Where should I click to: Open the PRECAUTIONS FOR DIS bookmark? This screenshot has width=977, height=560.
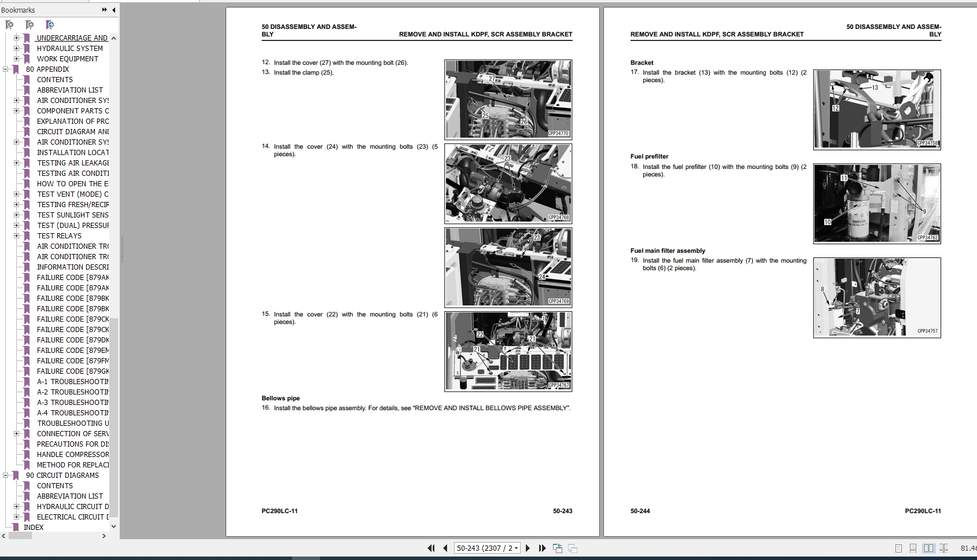click(x=73, y=444)
